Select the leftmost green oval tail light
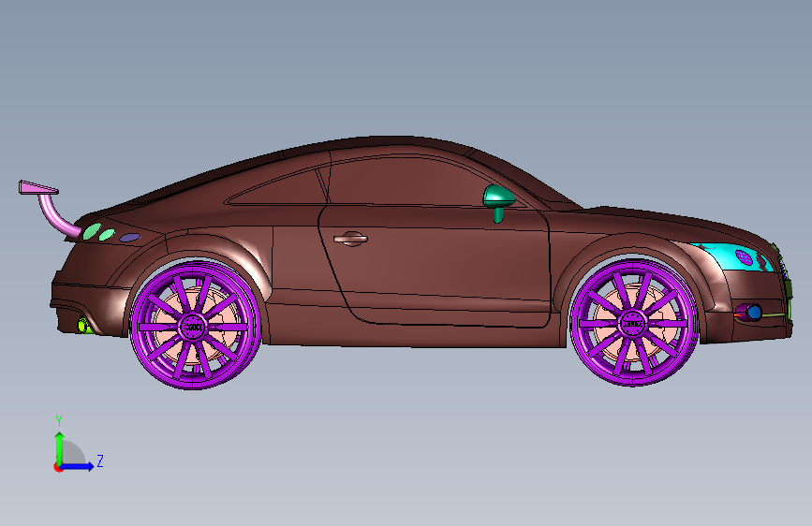The image size is (812, 526). [x=92, y=231]
